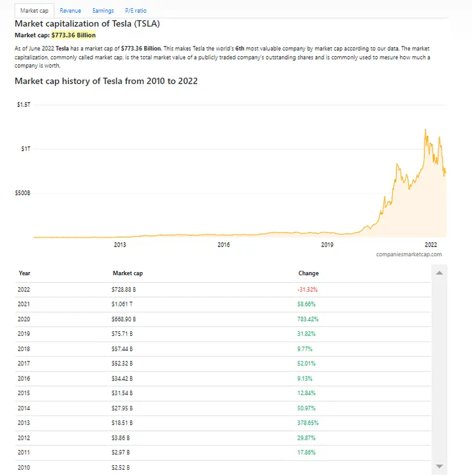Click the Year column header
This screenshot has height=476, width=472.
point(25,273)
